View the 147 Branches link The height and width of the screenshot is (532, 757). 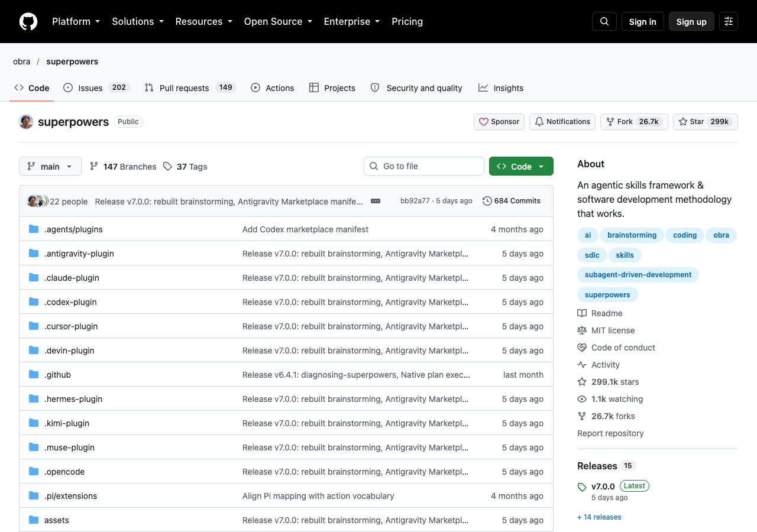[x=123, y=167]
